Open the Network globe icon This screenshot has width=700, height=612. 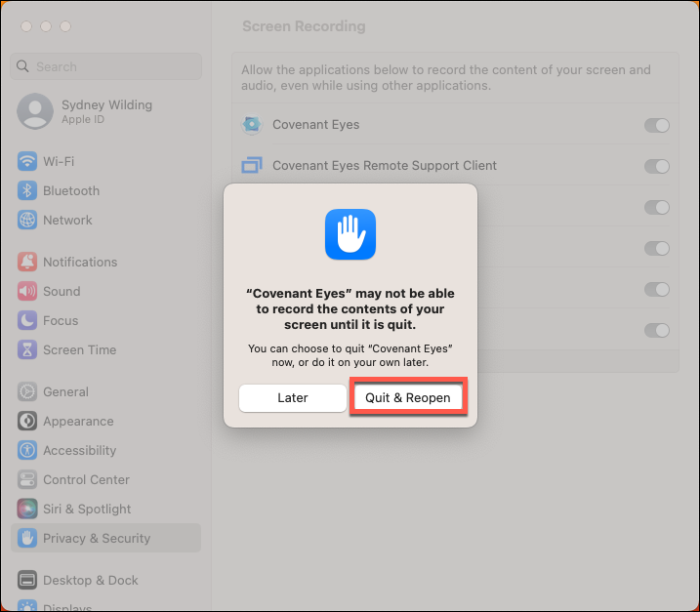point(27,220)
